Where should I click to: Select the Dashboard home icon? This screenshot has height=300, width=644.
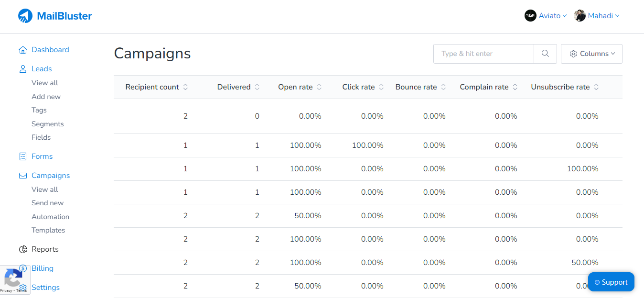coord(23,49)
